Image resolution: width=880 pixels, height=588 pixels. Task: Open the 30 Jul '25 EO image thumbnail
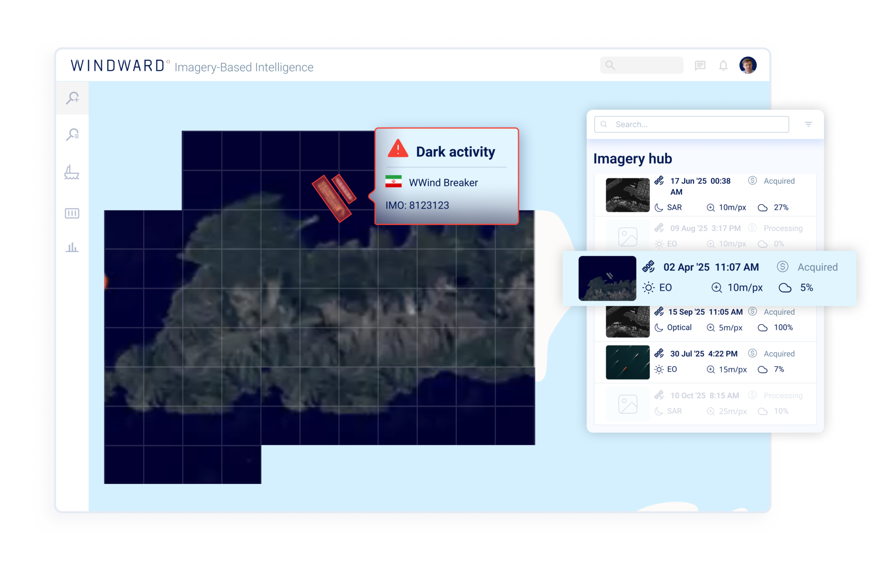coord(628,362)
